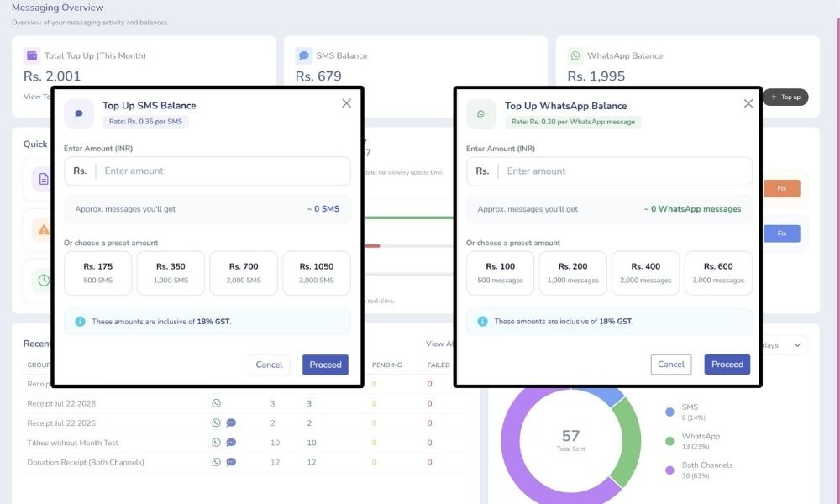Select the Rs. 175 for 500 SMS preset
Screen dimensions: 840x504
(x=98, y=273)
